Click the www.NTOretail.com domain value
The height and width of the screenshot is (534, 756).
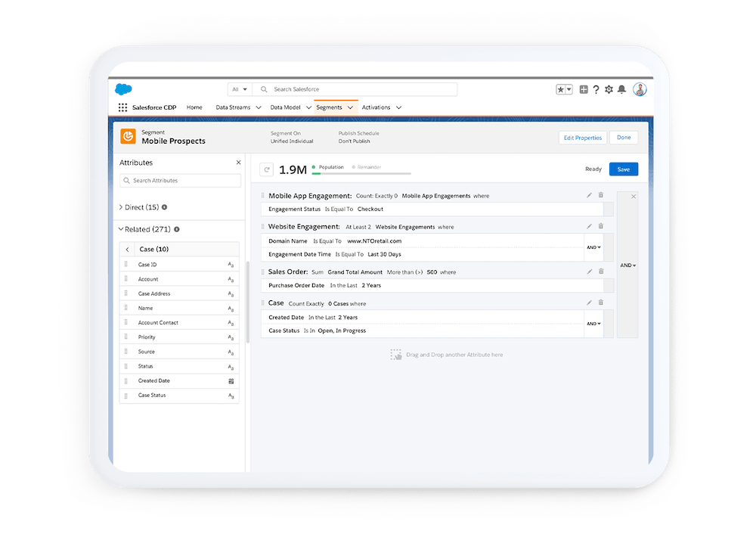point(374,241)
